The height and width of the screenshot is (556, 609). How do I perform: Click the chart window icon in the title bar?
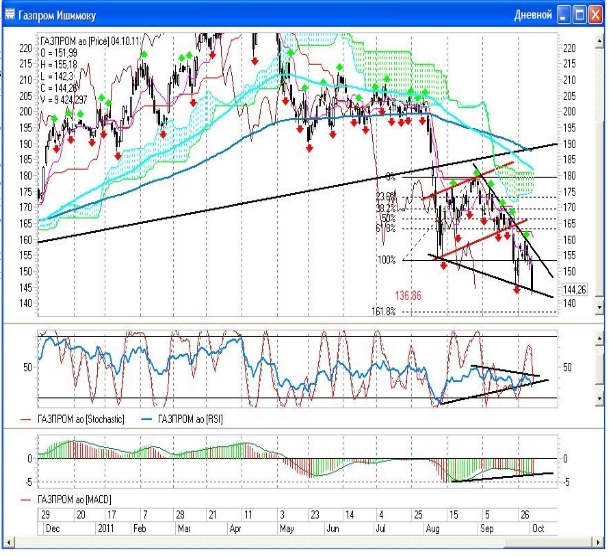point(10,14)
